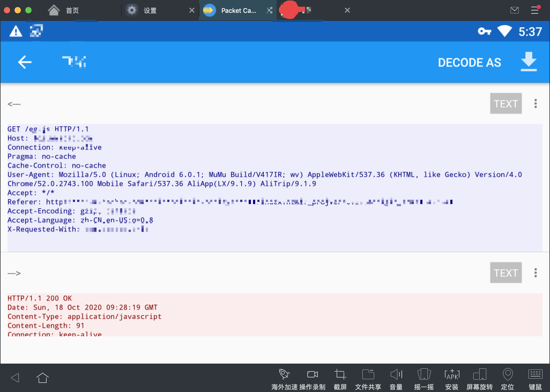Close the redacted last tab
Screen dimensions: 550x392
point(347,10)
